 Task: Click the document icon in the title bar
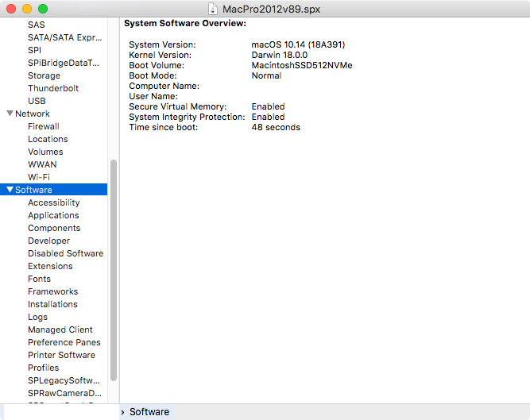[213, 9]
